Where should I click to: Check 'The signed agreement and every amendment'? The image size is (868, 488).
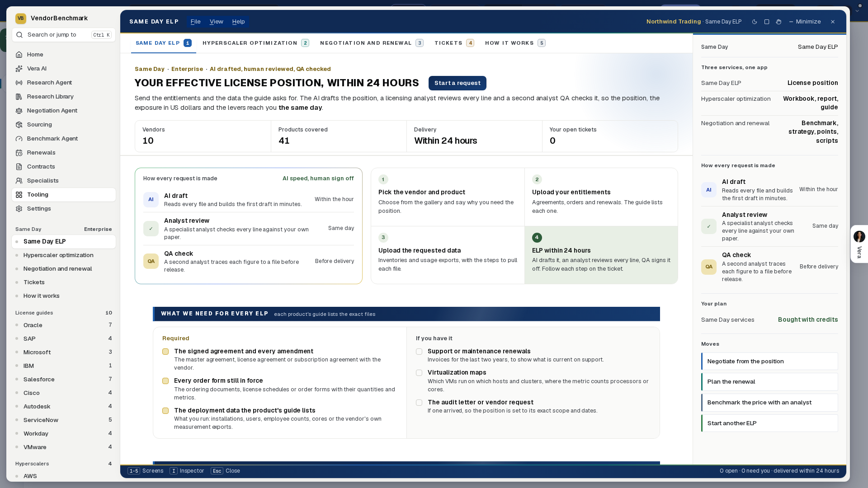pos(165,352)
